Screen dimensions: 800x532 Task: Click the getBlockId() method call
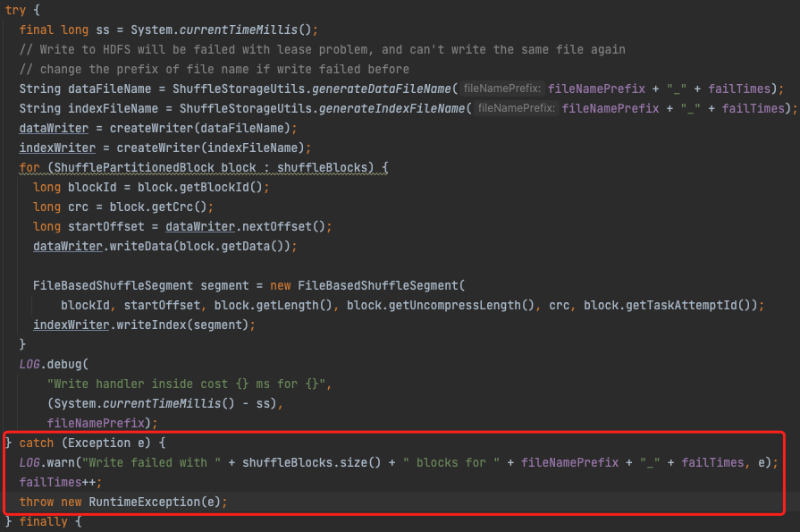pyautogui.click(x=221, y=188)
